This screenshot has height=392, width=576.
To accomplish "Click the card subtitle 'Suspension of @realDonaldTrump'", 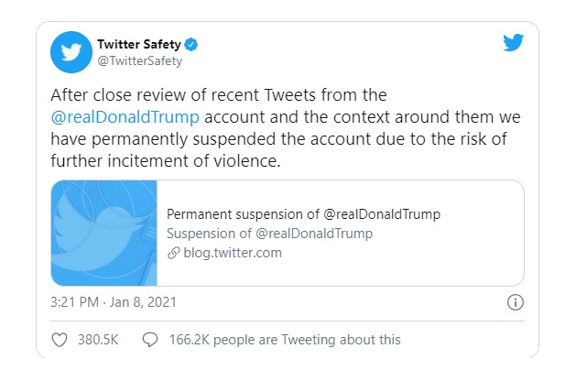I will [x=269, y=234].
